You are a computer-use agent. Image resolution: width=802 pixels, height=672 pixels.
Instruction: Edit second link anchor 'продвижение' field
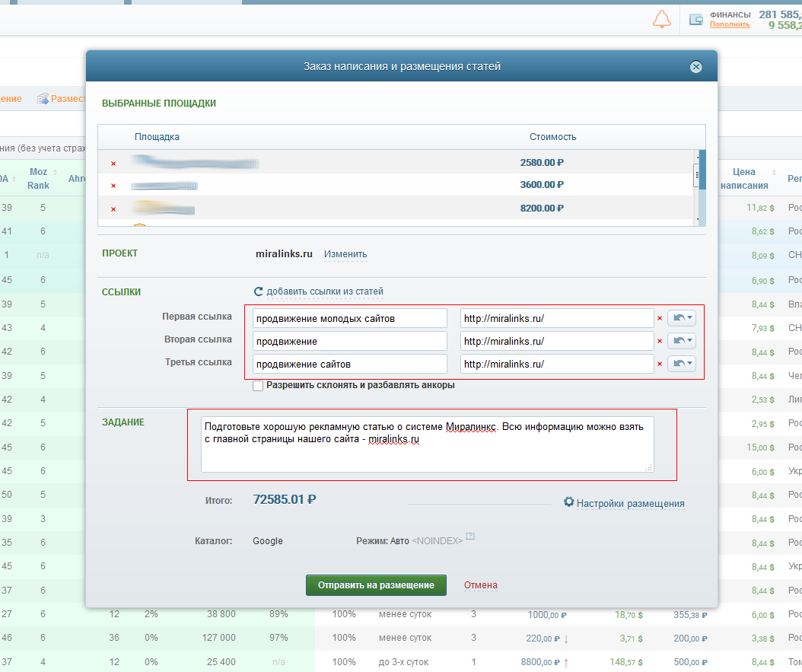click(x=350, y=341)
